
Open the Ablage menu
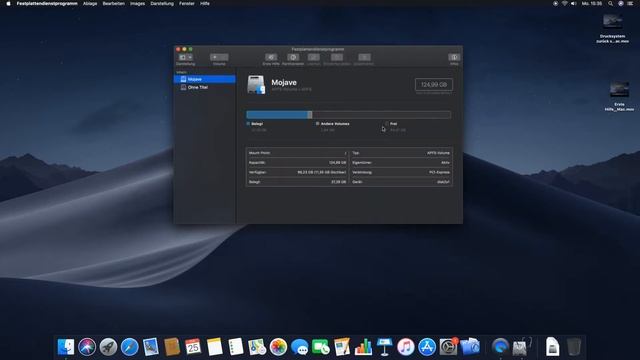coord(90,3)
